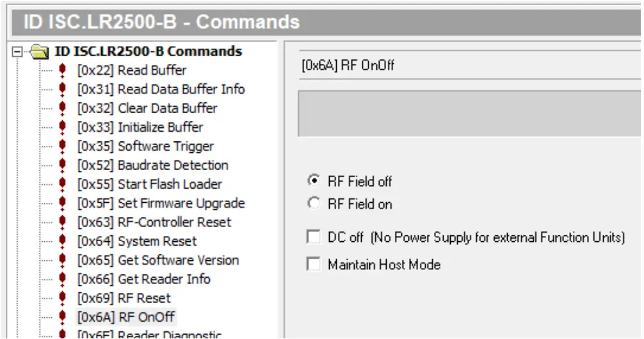Select the RF Field on radio button
Viewport: 644px width, 339px height.
tap(314, 204)
